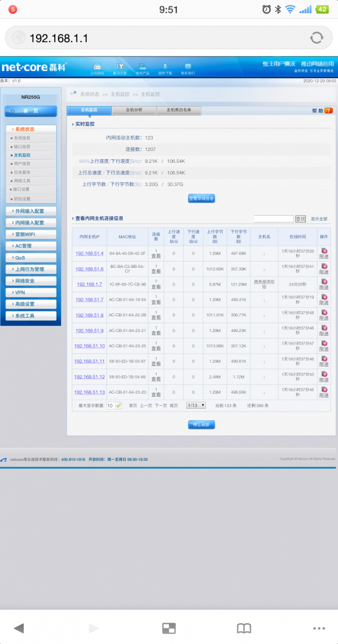Open the browser tabs overview icon
338x644 pixels.
pyautogui.click(x=169, y=628)
